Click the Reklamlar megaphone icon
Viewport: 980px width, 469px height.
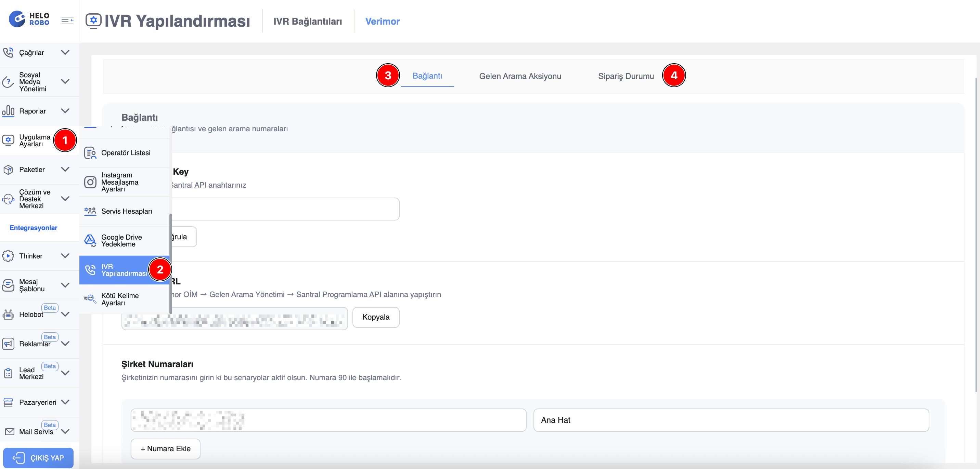[x=8, y=344]
